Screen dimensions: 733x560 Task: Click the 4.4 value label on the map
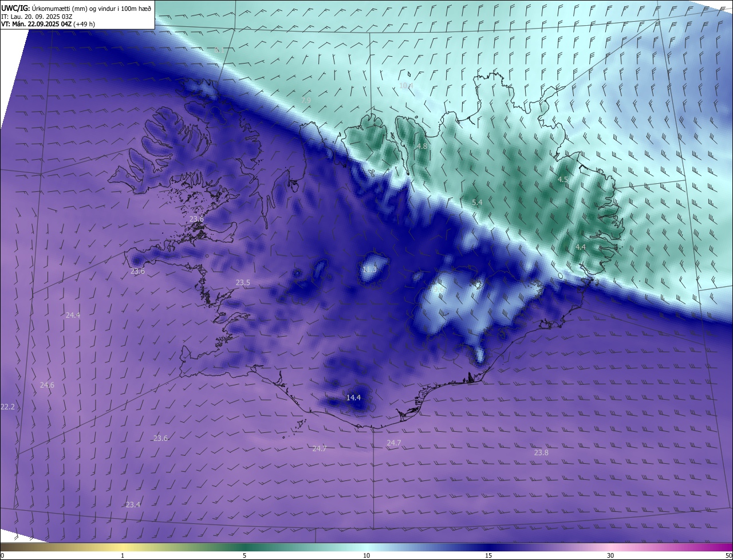(x=581, y=247)
